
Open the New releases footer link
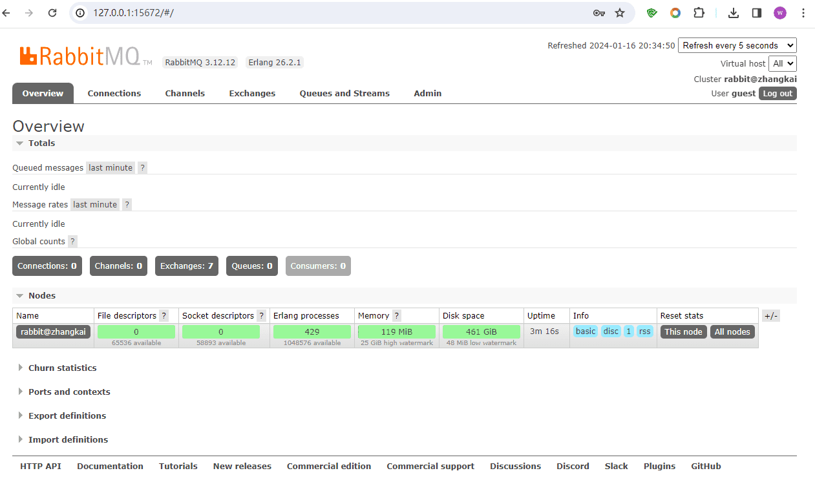242,466
